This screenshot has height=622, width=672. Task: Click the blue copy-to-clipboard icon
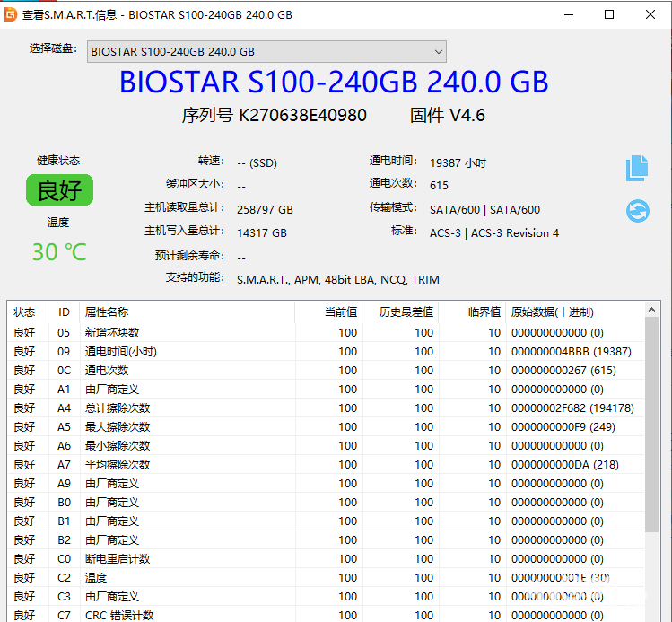pyautogui.click(x=637, y=167)
